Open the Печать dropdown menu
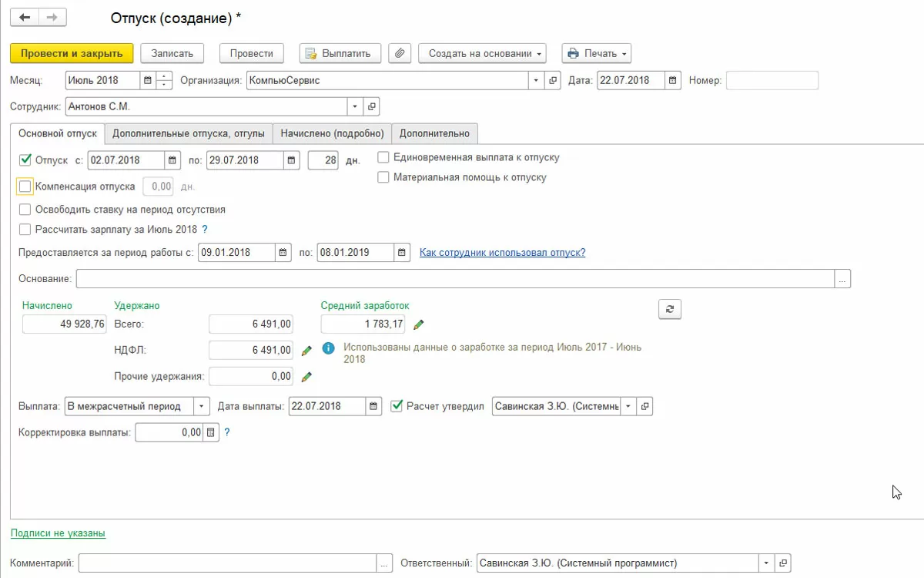 tap(597, 53)
